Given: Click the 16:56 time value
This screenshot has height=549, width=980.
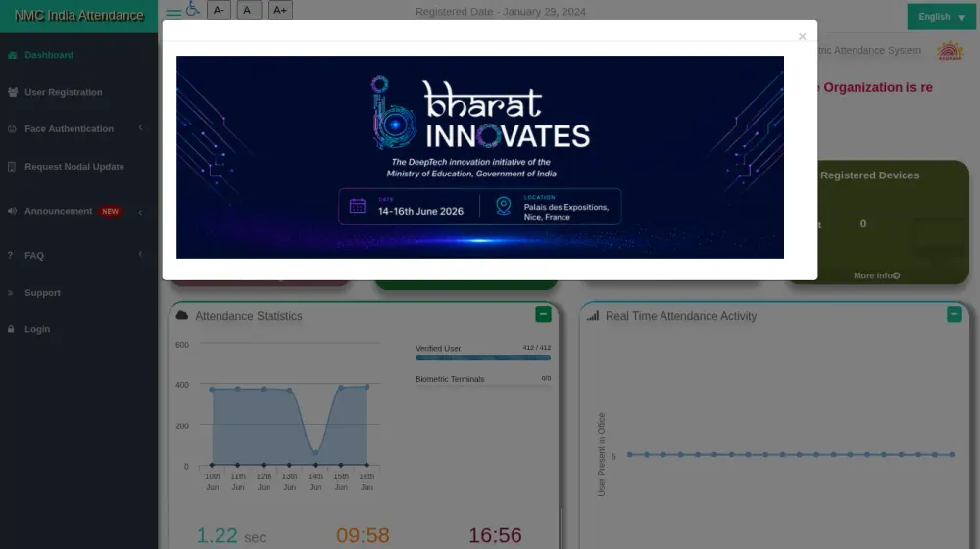Looking at the screenshot, I should tap(495, 535).
